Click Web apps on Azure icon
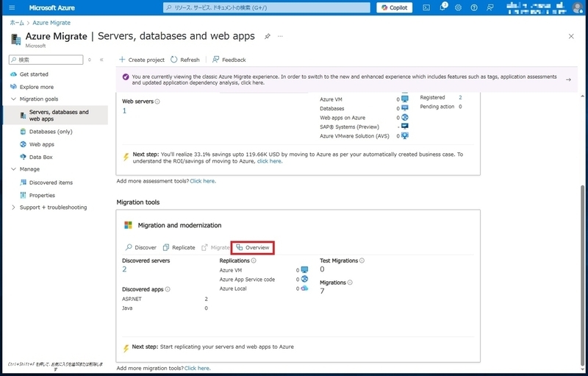Screen dimensions: 588x376 pyautogui.click(x=405, y=118)
